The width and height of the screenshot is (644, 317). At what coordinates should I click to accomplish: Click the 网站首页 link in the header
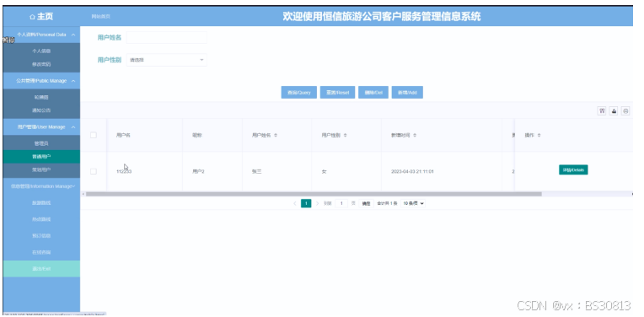click(x=100, y=17)
